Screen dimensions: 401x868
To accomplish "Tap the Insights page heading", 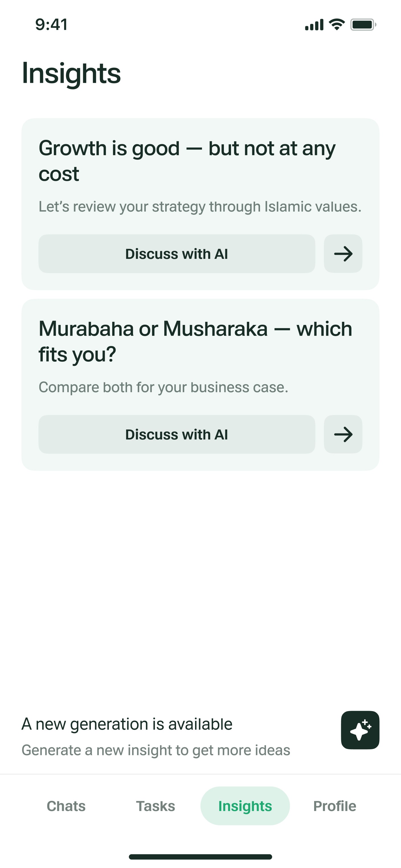I will (x=71, y=73).
